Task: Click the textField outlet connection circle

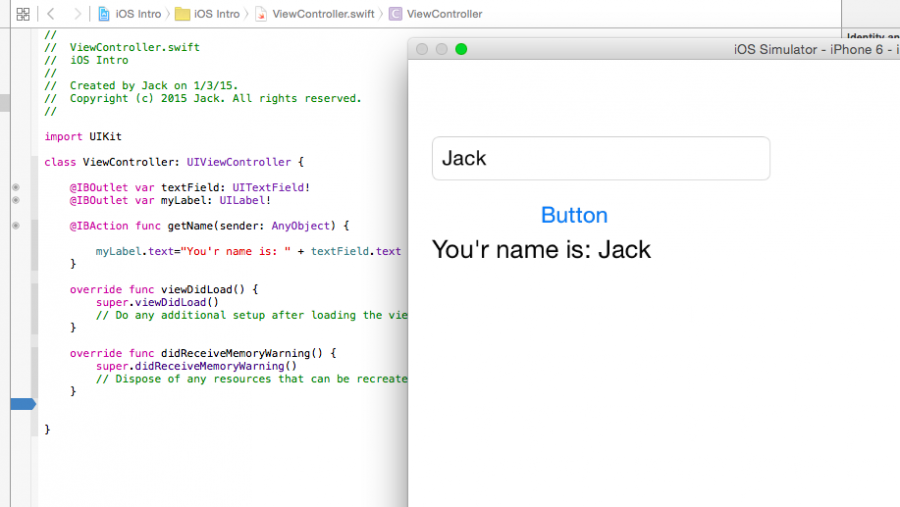Action: (15, 187)
